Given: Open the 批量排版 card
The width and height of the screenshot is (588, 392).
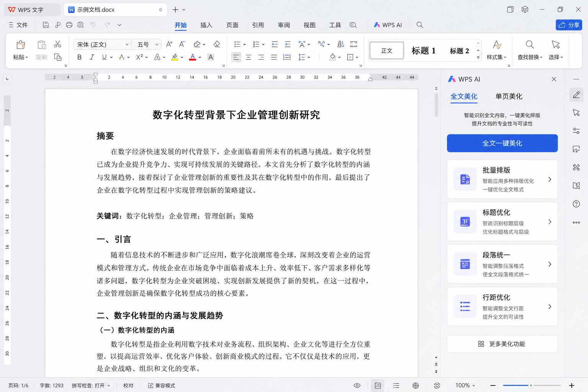Looking at the screenshot, I should click(502, 179).
